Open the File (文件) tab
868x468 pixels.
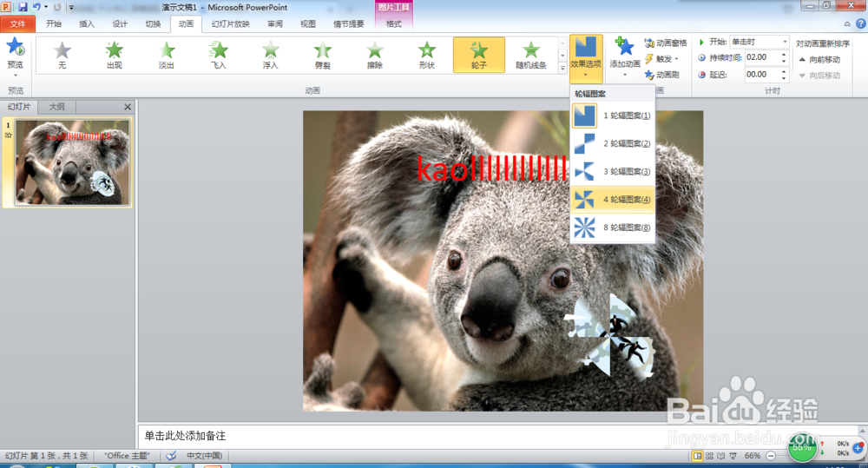point(17,23)
